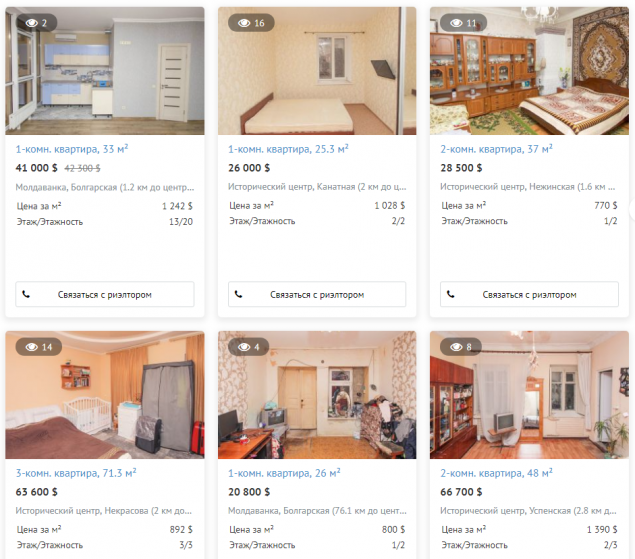Screen dimensions: 635x559
Task: Click the eye views badge showing 16
Action: click(x=251, y=23)
